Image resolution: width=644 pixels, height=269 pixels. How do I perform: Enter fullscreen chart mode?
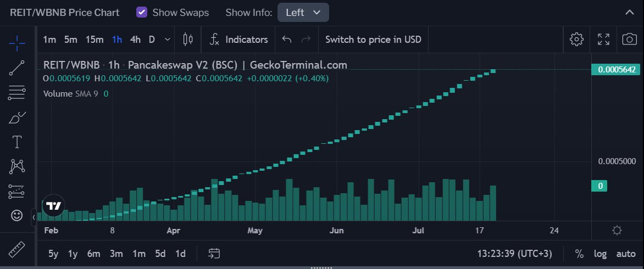pyautogui.click(x=603, y=40)
